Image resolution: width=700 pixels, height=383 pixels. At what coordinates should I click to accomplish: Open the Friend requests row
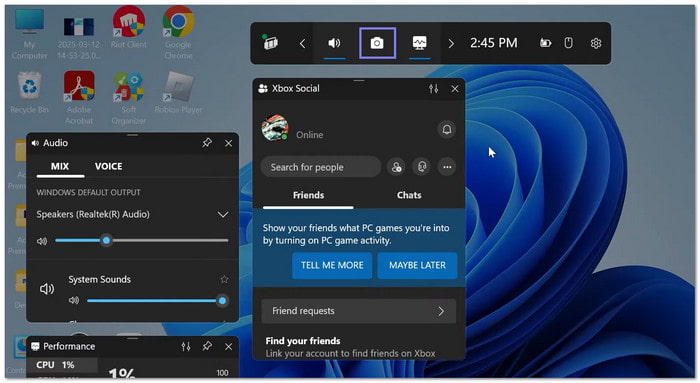(358, 311)
